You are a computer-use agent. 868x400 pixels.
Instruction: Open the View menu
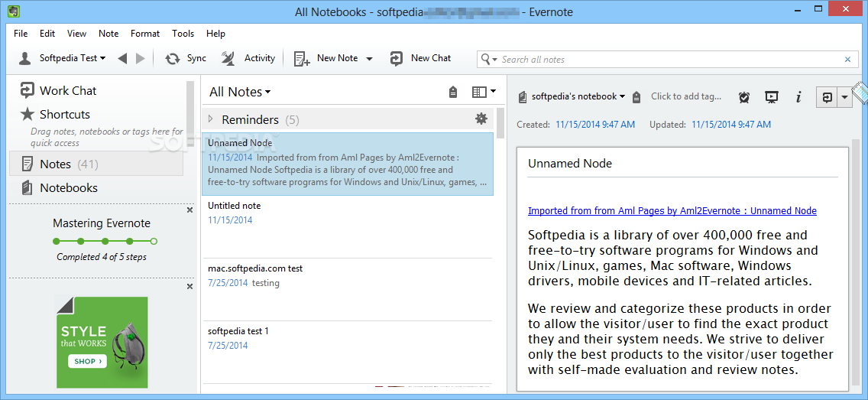77,33
